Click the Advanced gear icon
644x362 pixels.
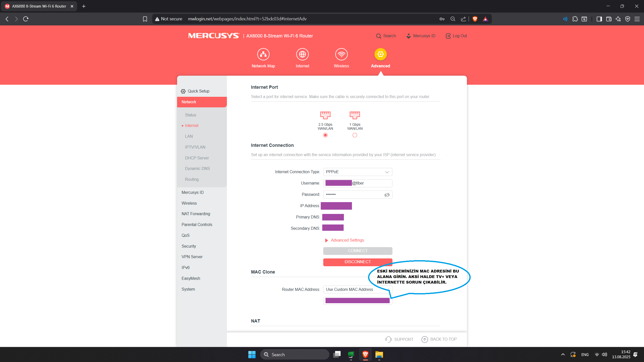(380, 54)
